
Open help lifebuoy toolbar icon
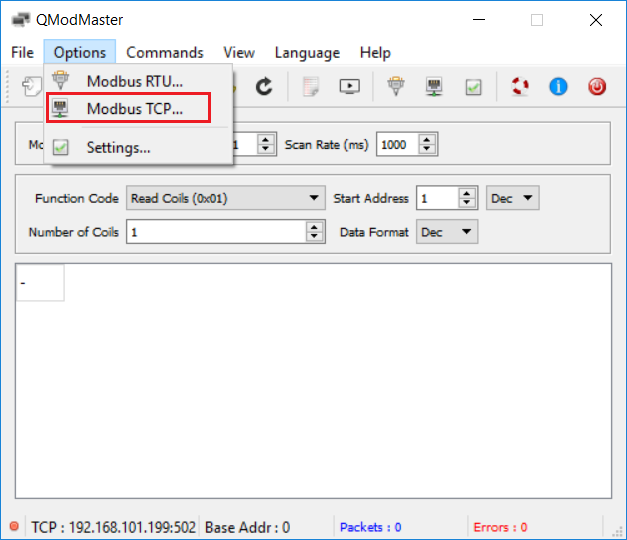(x=520, y=86)
